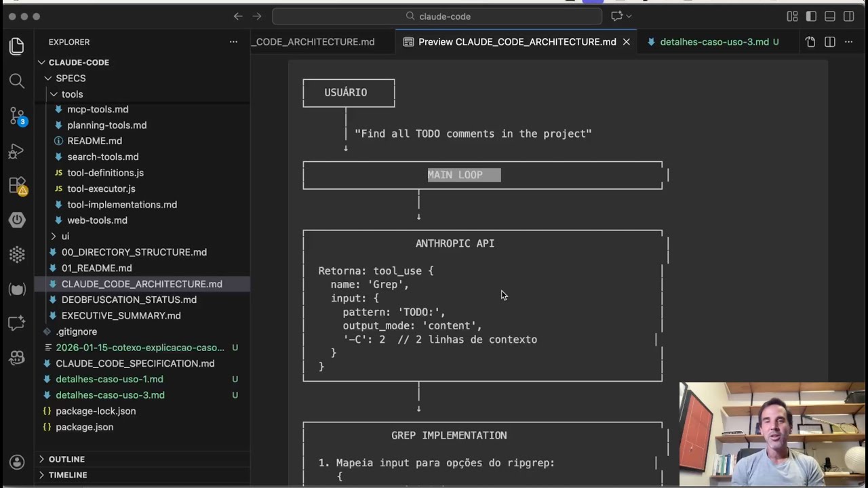868x488 pixels.
Task: Open EXECUTIVE_SUMMARY.md file
Action: 121,315
